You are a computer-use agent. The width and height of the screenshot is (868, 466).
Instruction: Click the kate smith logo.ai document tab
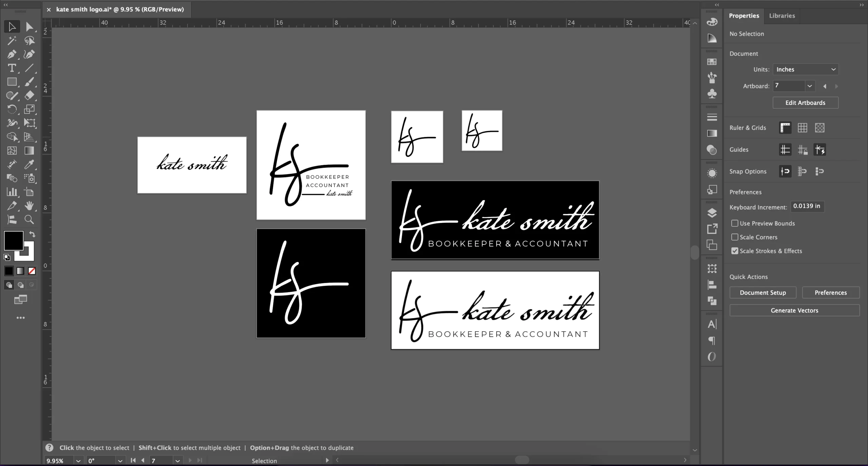point(120,10)
